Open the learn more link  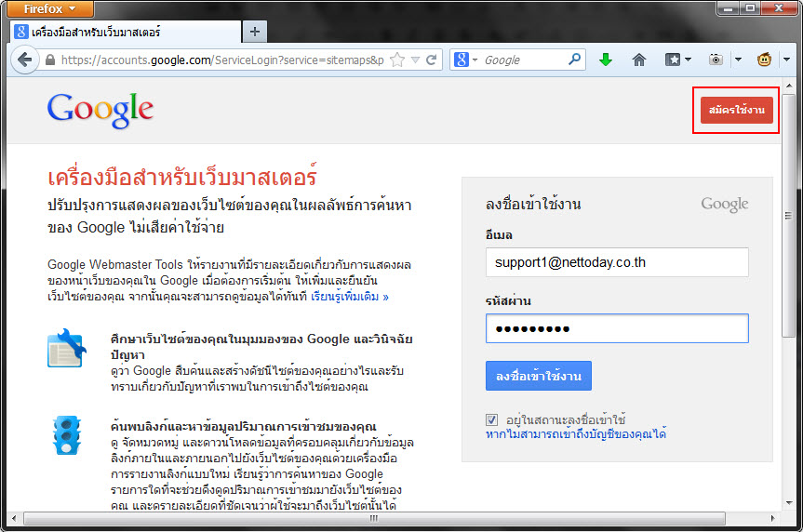pos(350,297)
